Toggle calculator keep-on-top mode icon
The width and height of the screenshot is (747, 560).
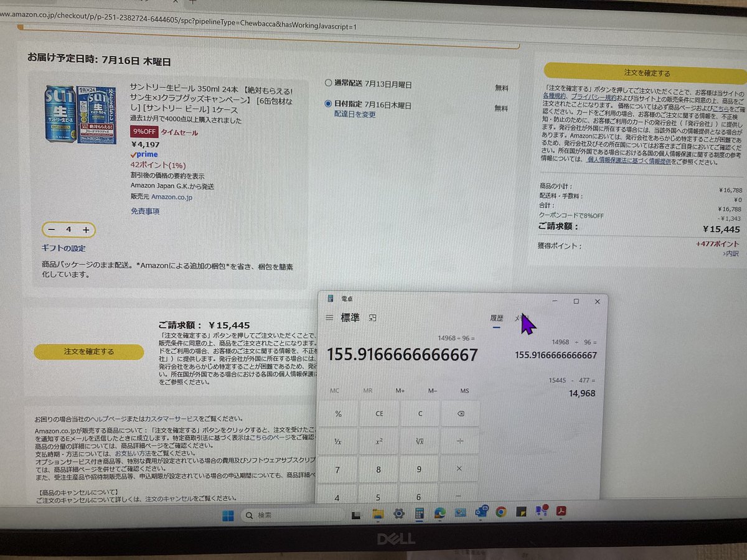(373, 317)
